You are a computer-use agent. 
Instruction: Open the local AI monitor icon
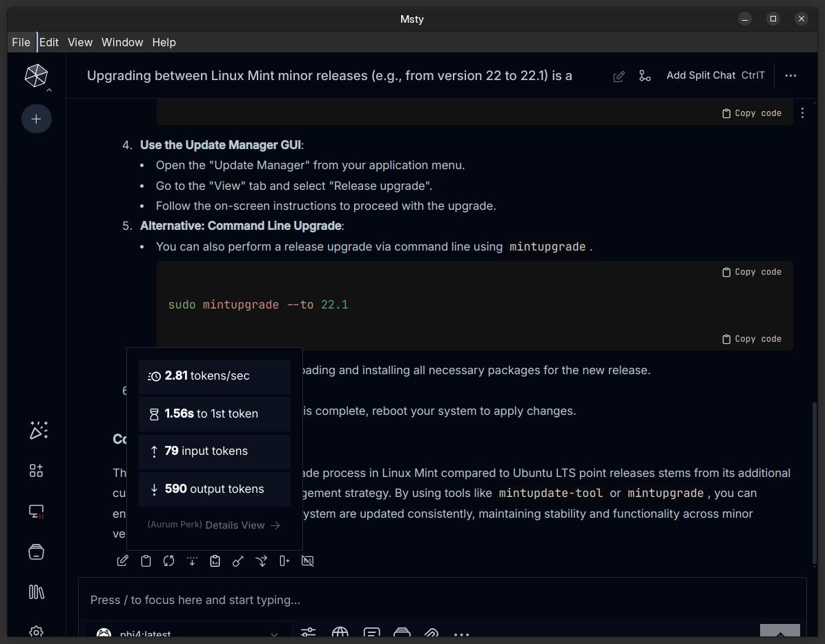click(36, 511)
